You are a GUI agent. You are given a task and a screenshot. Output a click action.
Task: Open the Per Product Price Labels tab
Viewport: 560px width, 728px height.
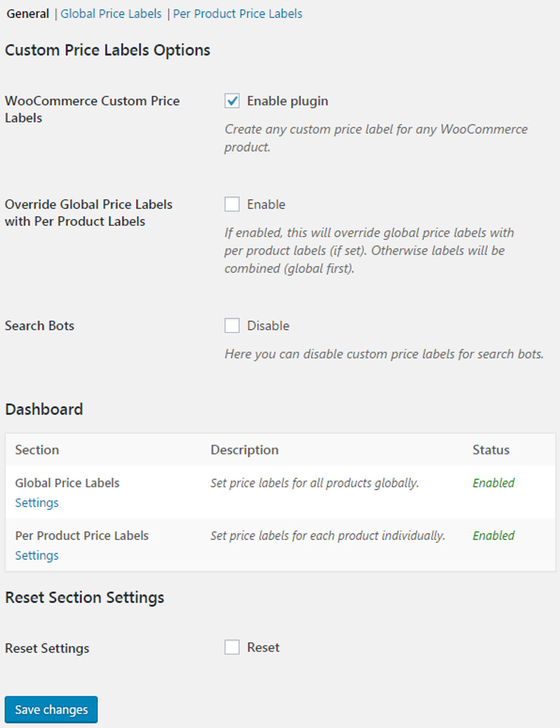[x=237, y=13]
